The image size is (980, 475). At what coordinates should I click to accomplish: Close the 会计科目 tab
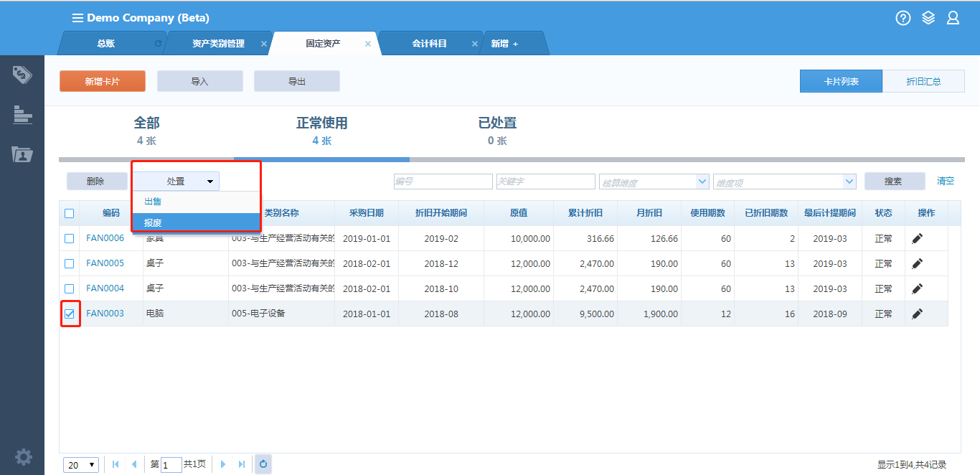pyautogui.click(x=474, y=44)
